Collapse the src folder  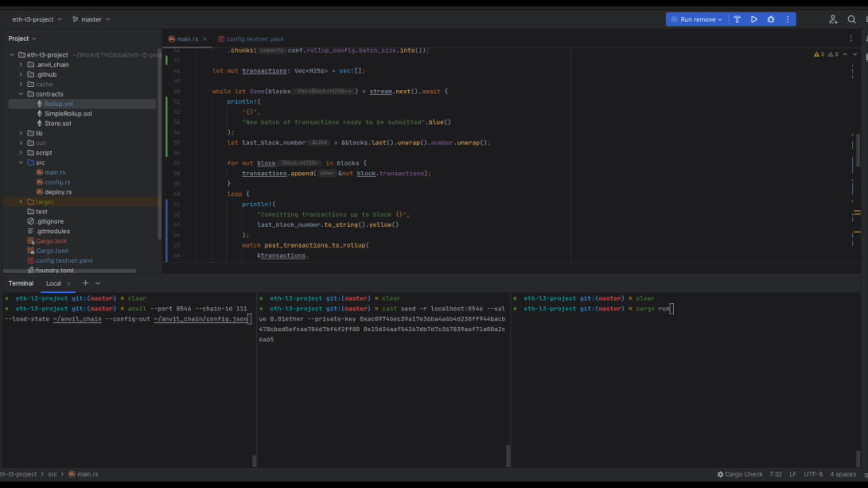pyautogui.click(x=21, y=163)
